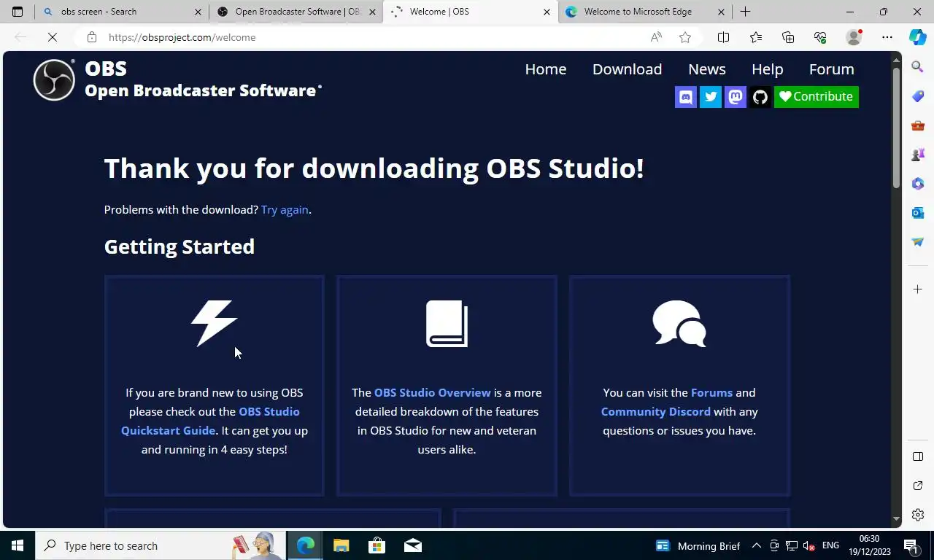Click the chat bubbles Forums icon
934x560 pixels.
[679, 323]
